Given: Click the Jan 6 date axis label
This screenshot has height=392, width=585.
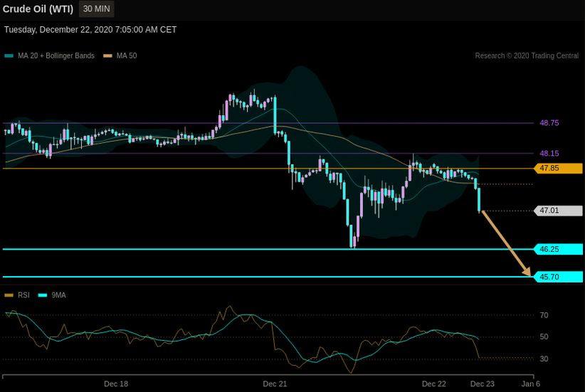Looking at the screenshot, I should point(530,383).
